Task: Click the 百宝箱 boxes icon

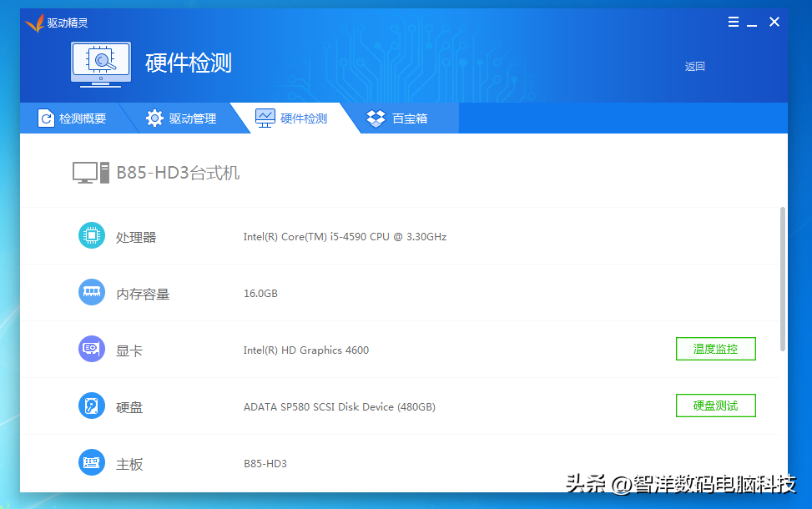Action: [376, 118]
